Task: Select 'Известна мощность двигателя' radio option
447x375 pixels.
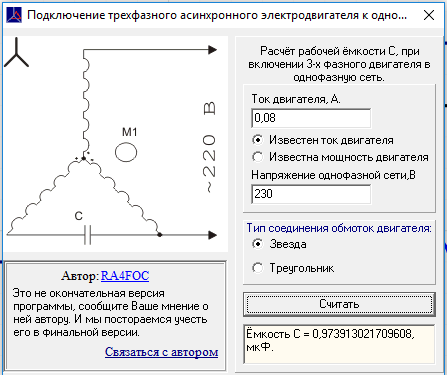Action: [x=340, y=157]
